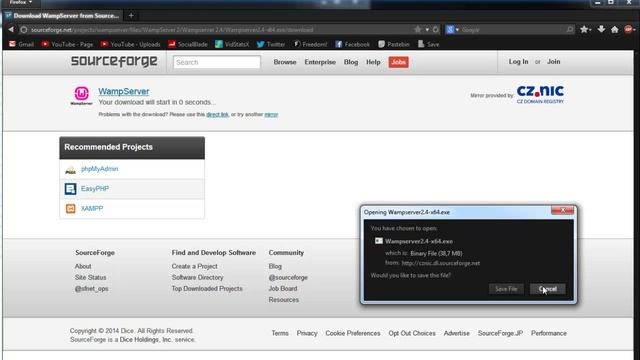Expand the URL bar history dropdown arrow
Image resolution: width=640 pixels, height=360 pixels.
point(427,29)
